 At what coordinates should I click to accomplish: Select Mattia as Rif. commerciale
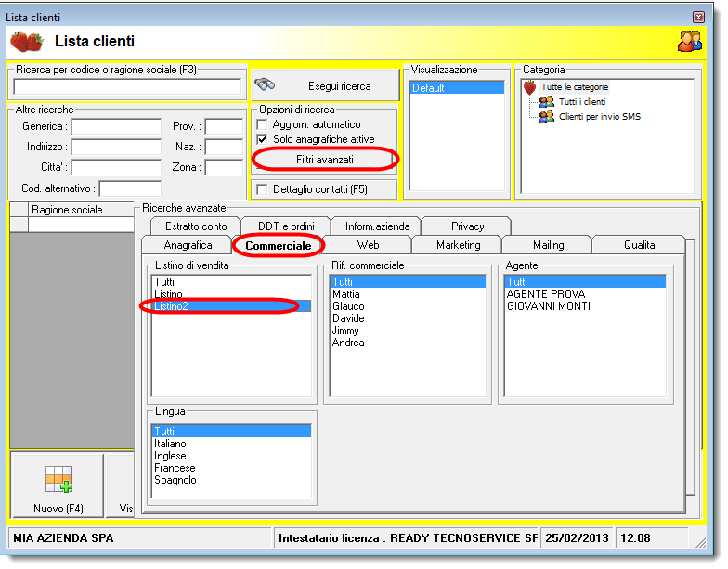[408, 293]
